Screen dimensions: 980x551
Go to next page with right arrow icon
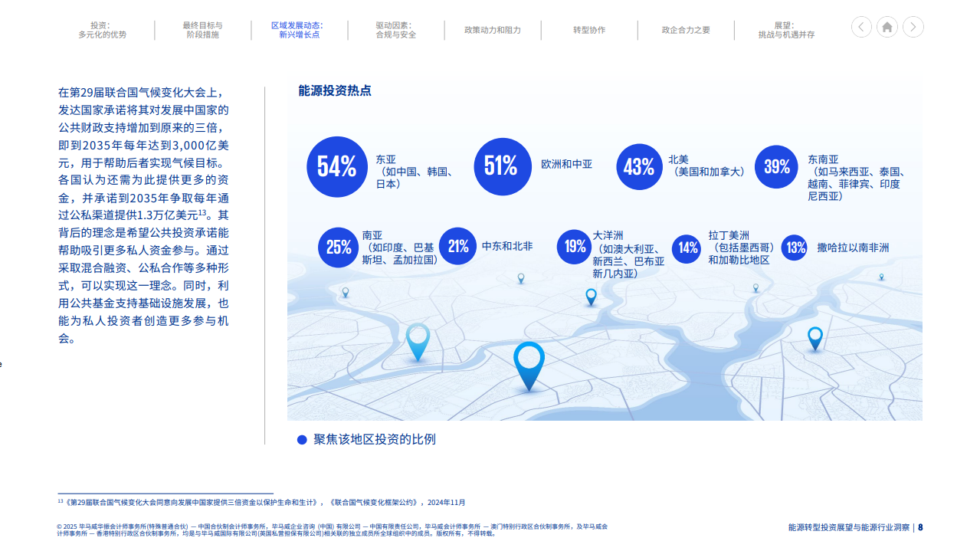(913, 26)
